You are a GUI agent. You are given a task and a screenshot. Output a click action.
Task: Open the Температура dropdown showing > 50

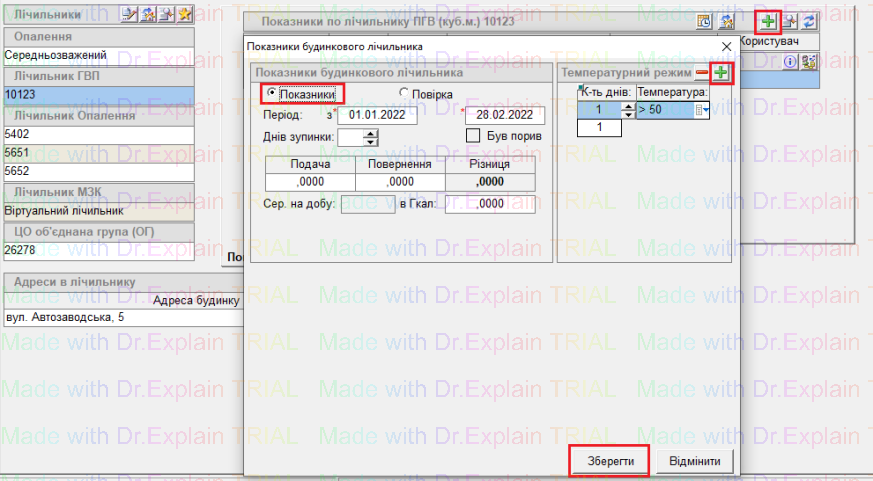[705, 111]
